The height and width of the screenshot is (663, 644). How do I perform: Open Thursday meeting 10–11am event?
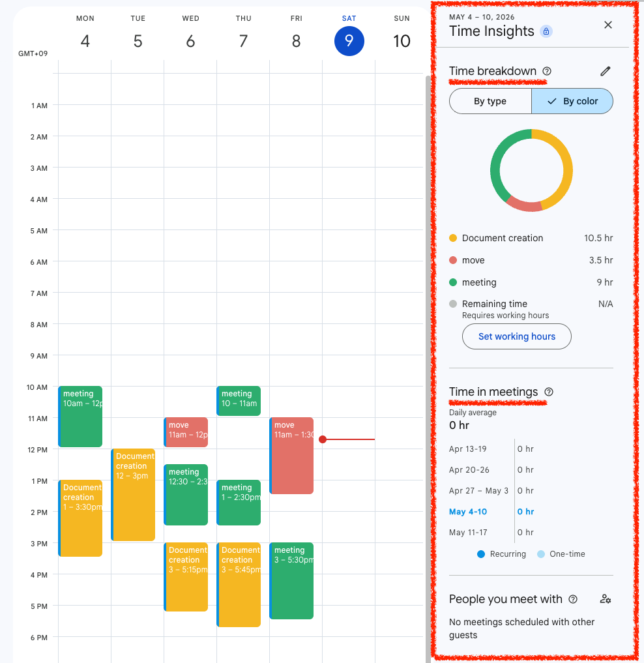[x=239, y=401]
